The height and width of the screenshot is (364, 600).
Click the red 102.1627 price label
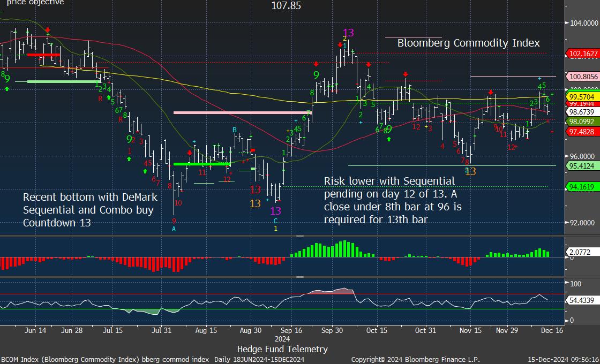(583, 54)
